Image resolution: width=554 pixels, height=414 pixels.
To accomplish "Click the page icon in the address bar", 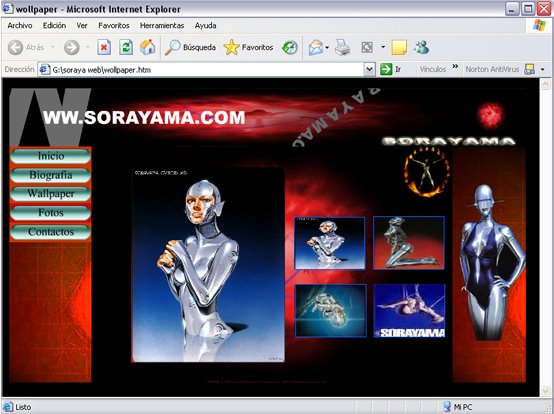I will click(44, 70).
